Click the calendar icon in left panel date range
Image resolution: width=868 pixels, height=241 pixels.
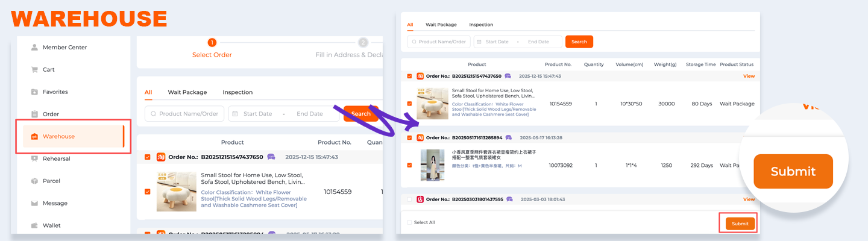click(x=234, y=114)
